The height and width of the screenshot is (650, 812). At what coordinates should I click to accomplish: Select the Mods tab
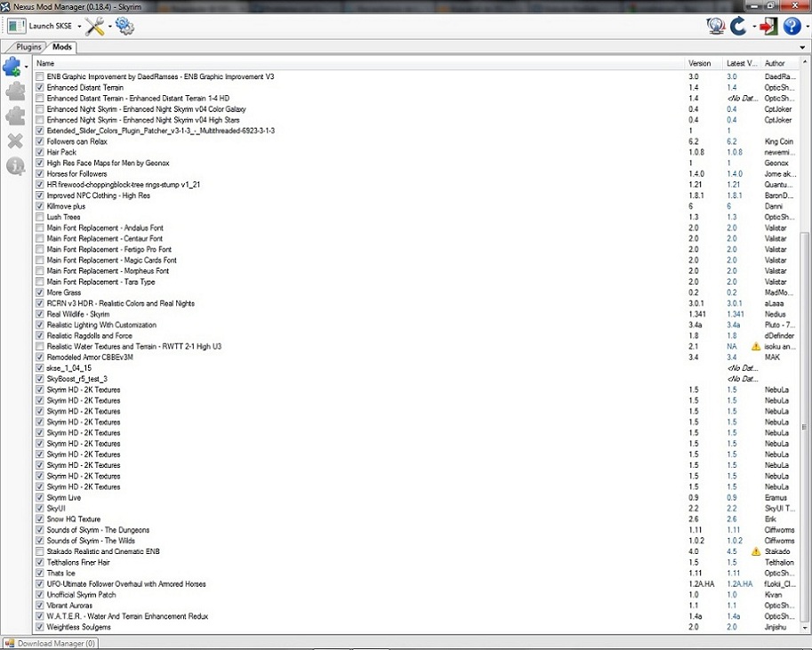[62, 46]
